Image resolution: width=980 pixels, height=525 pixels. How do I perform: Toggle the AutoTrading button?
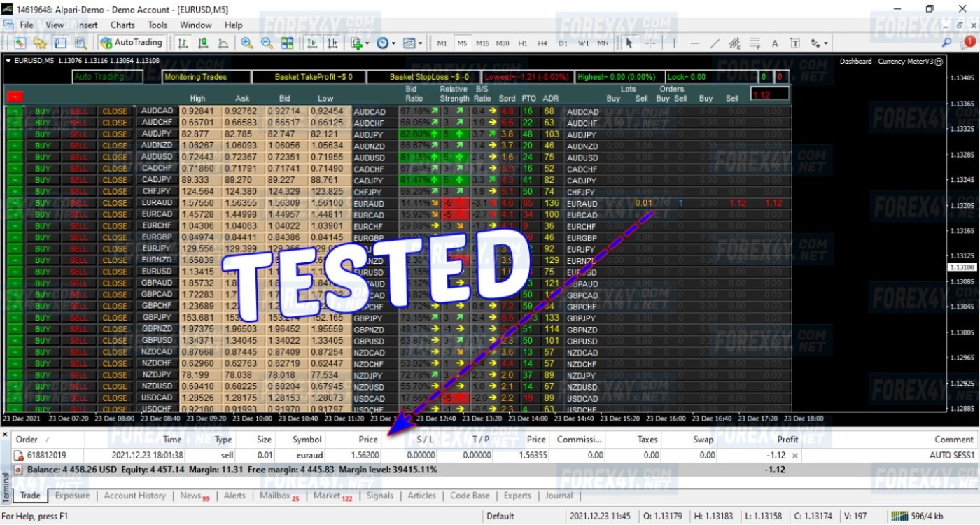[132, 43]
